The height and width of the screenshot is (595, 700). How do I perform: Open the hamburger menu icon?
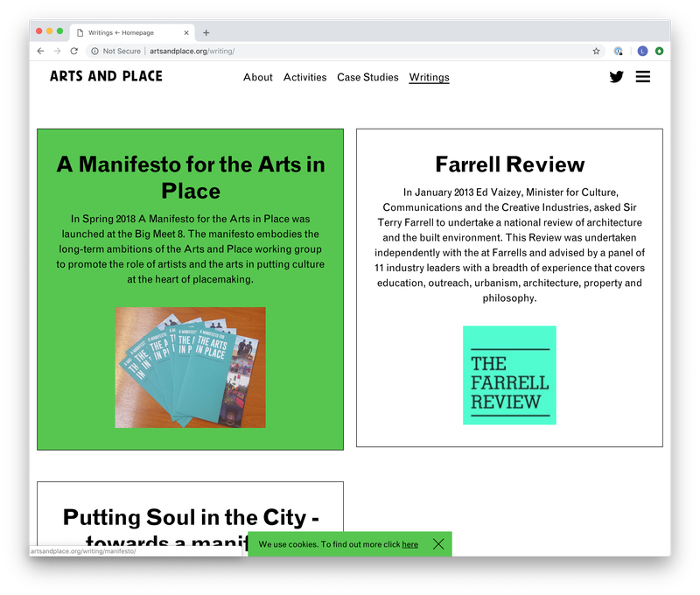pyautogui.click(x=643, y=77)
